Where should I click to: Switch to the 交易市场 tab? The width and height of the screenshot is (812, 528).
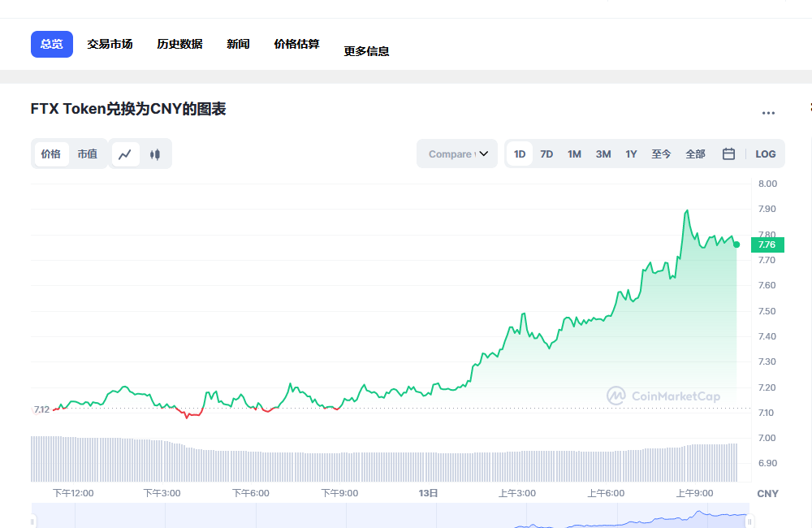[x=110, y=44]
